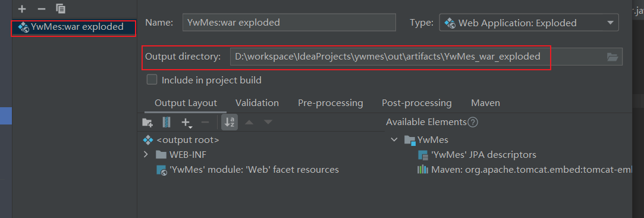
Task: Select YwMes:war exploded in artifact list
Action: pos(74,27)
